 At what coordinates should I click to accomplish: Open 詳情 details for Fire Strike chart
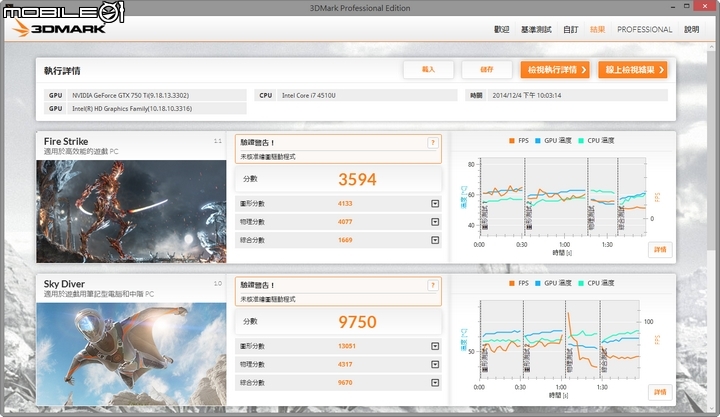pyautogui.click(x=660, y=249)
